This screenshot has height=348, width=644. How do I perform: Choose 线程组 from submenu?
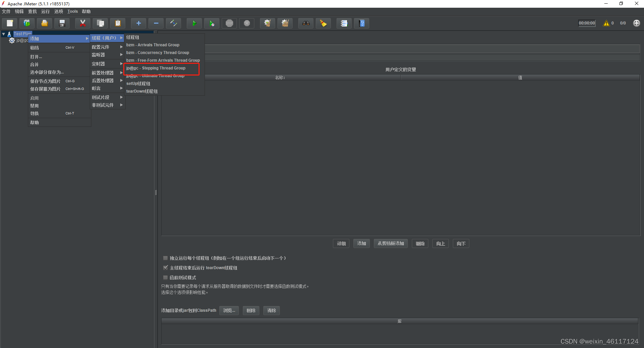coord(164,37)
